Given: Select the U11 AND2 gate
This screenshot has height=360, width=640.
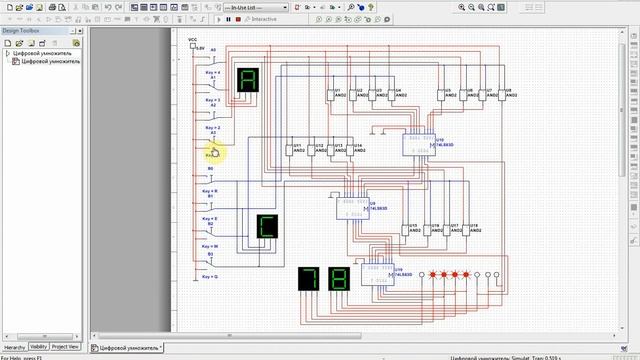Looking at the screenshot, I should pos(289,150).
